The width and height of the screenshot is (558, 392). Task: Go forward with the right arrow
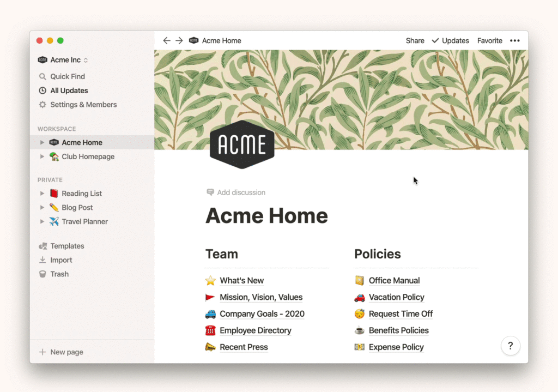click(x=179, y=40)
